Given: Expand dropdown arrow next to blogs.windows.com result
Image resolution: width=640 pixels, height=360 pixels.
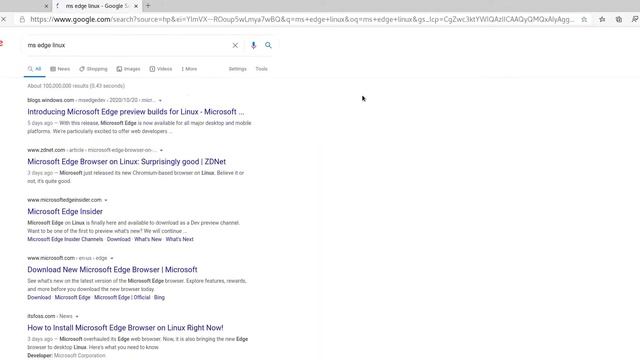Looking at the screenshot, I should pyautogui.click(x=160, y=100).
